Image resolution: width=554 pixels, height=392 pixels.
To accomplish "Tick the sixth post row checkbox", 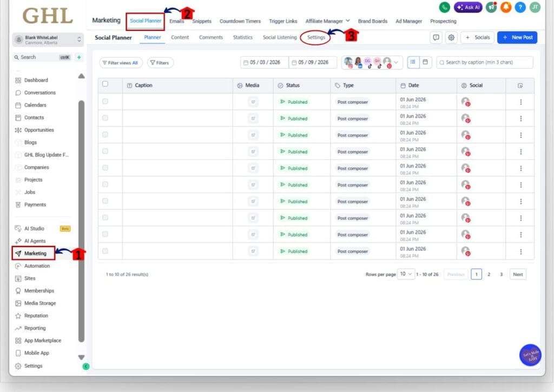I will point(105,184).
